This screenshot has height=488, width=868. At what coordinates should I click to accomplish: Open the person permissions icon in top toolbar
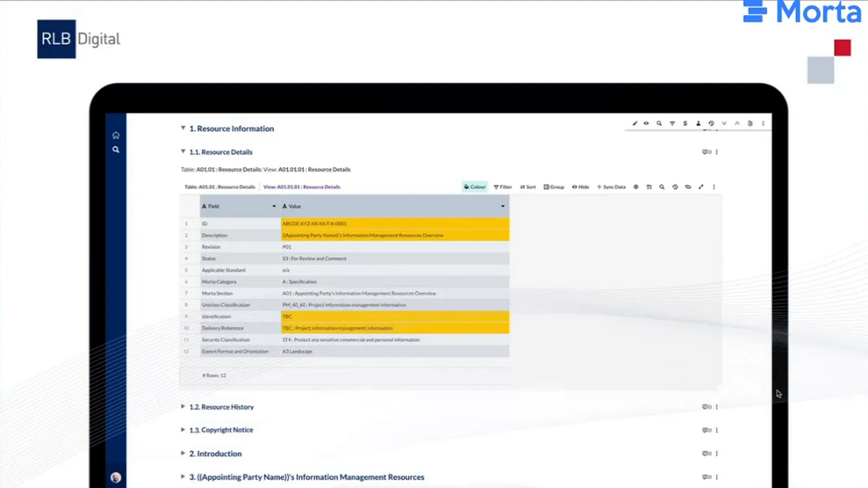(698, 123)
